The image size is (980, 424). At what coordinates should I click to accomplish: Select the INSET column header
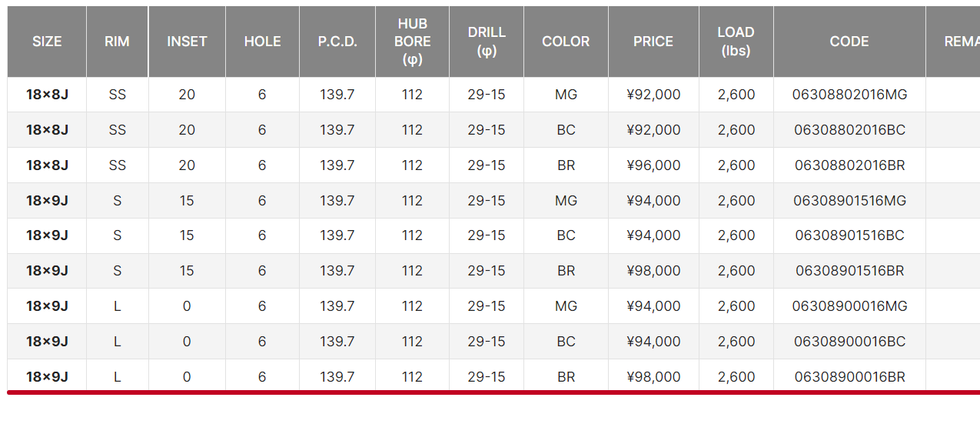(187, 42)
